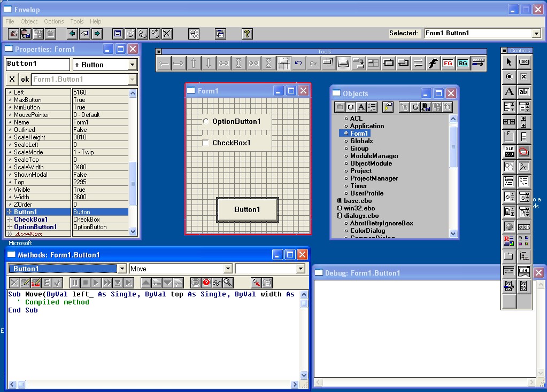Click the Tools palette system menu box
547x392 pixels.
159,52
